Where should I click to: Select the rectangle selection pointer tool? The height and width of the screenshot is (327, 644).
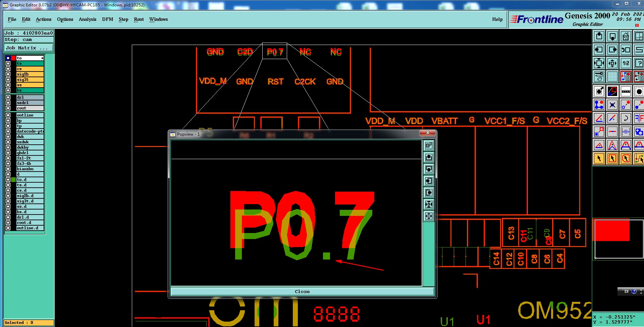tap(612, 158)
